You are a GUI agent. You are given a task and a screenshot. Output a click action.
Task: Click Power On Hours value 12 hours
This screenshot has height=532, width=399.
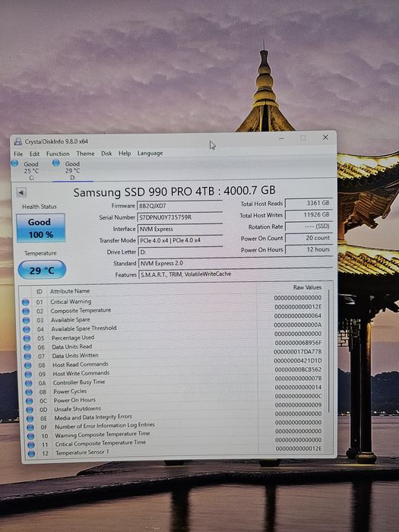[x=309, y=249]
